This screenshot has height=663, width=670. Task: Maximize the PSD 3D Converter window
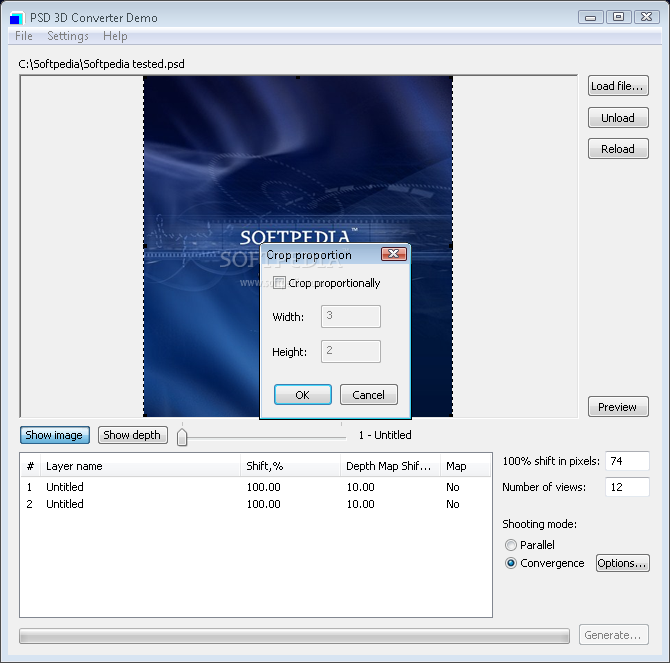point(618,17)
